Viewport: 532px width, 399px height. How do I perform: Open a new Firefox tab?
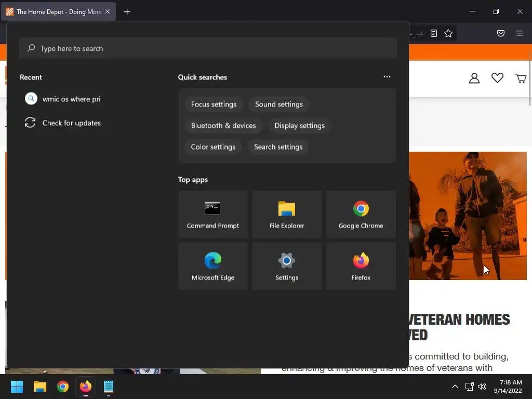(x=127, y=12)
